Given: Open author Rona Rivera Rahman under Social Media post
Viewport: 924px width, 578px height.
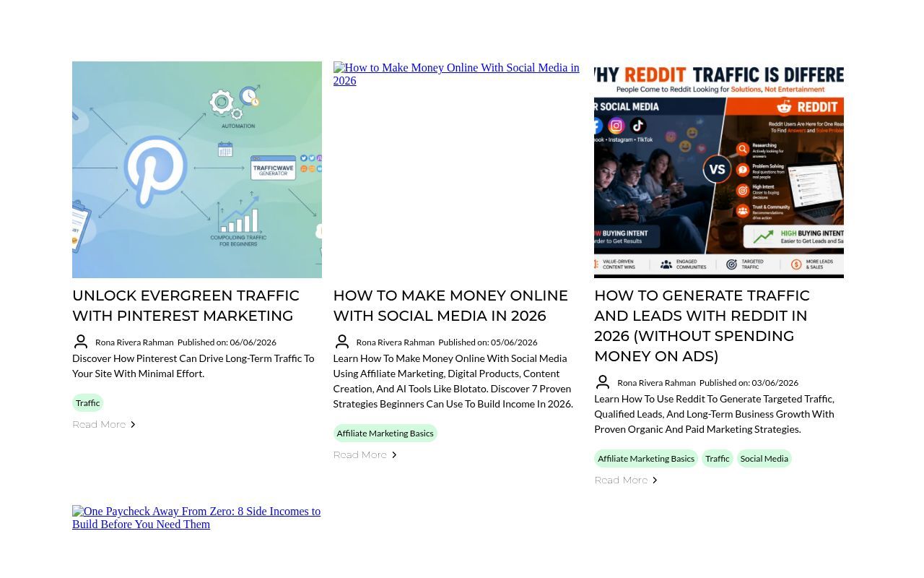Looking at the screenshot, I should click(x=395, y=342).
